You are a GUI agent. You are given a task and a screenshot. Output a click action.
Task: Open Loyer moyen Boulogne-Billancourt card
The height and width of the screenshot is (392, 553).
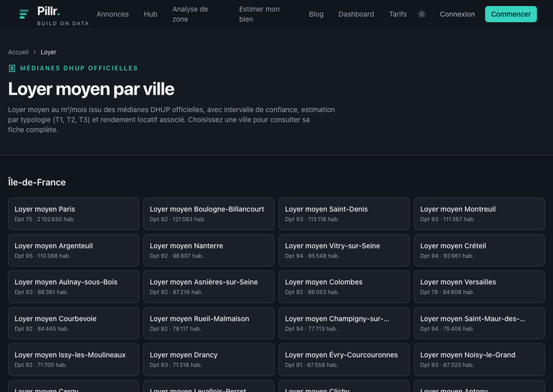[209, 214]
